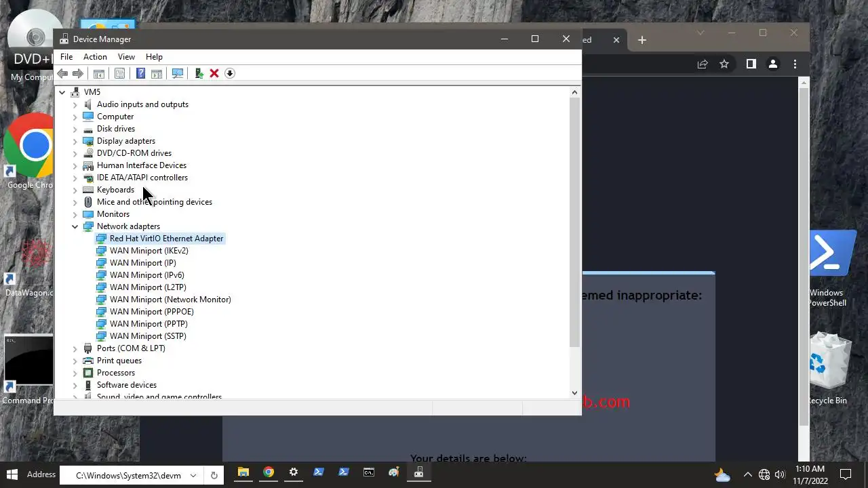Click the taskbar Address input field
This screenshot has width=868, height=488.
point(129,475)
